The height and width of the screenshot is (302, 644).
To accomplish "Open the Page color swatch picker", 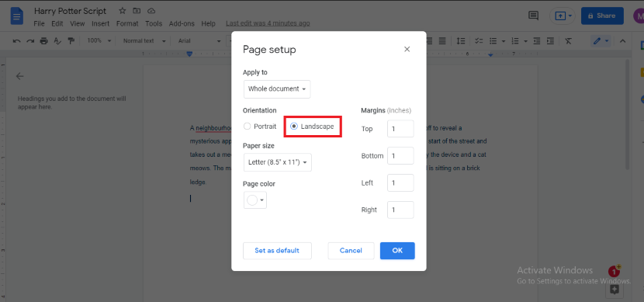I will [255, 200].
